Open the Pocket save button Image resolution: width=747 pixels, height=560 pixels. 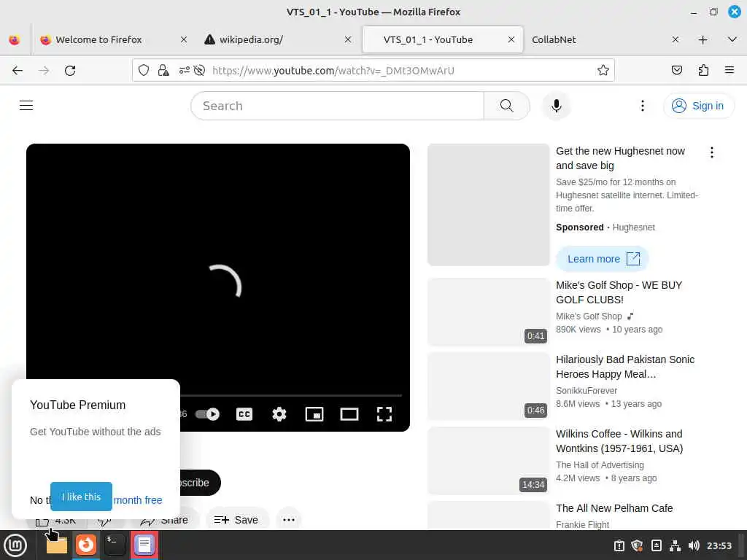tap(676, 71)
